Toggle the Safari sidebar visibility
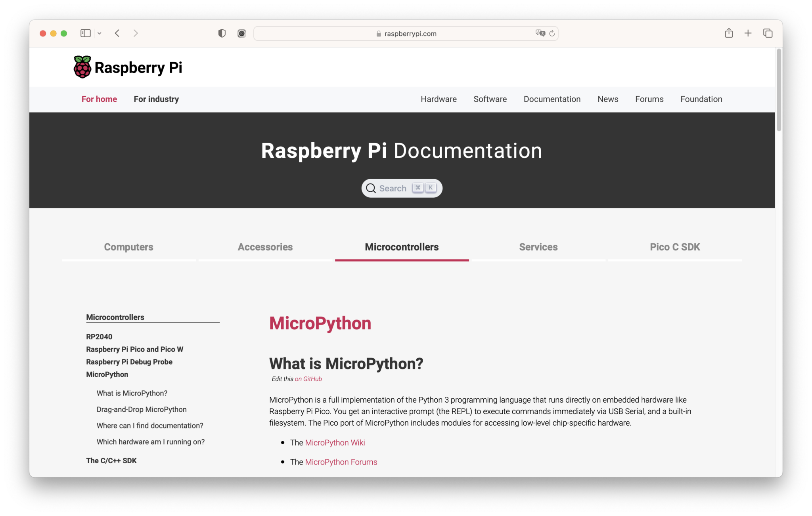 [85, 33]
